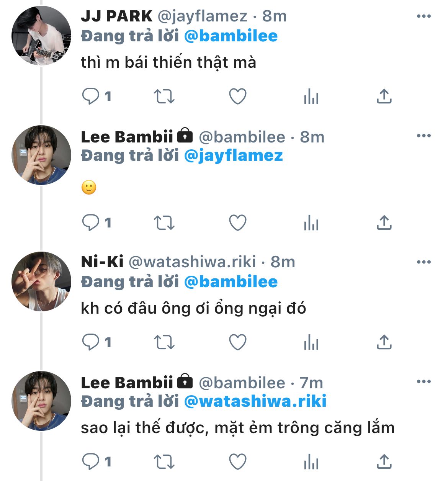Open the @jayflamez mention link
The width and height of the screenshot is (448, 481).
coord(233,155)
